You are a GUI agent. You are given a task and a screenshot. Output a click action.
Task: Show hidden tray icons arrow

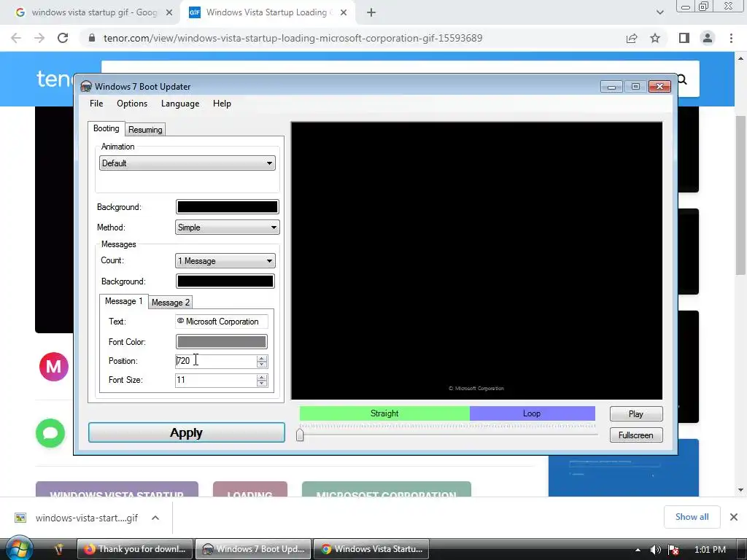click(638, 550)
